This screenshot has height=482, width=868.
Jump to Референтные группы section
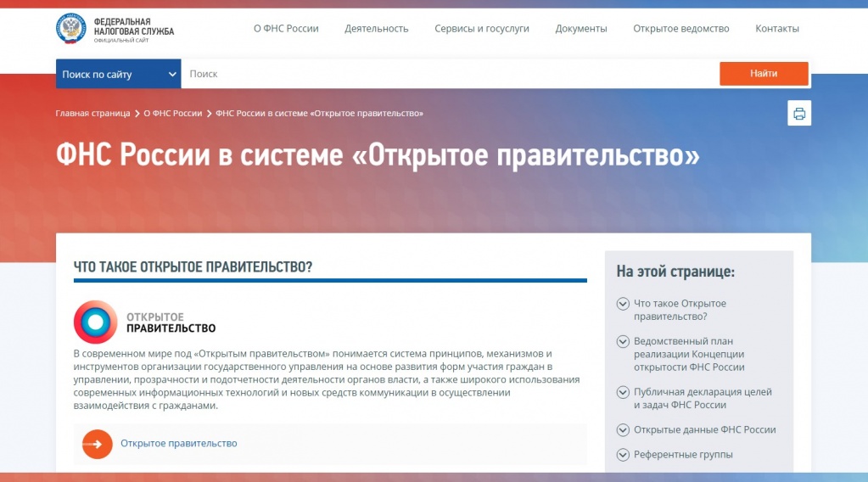tap(683, 454)
